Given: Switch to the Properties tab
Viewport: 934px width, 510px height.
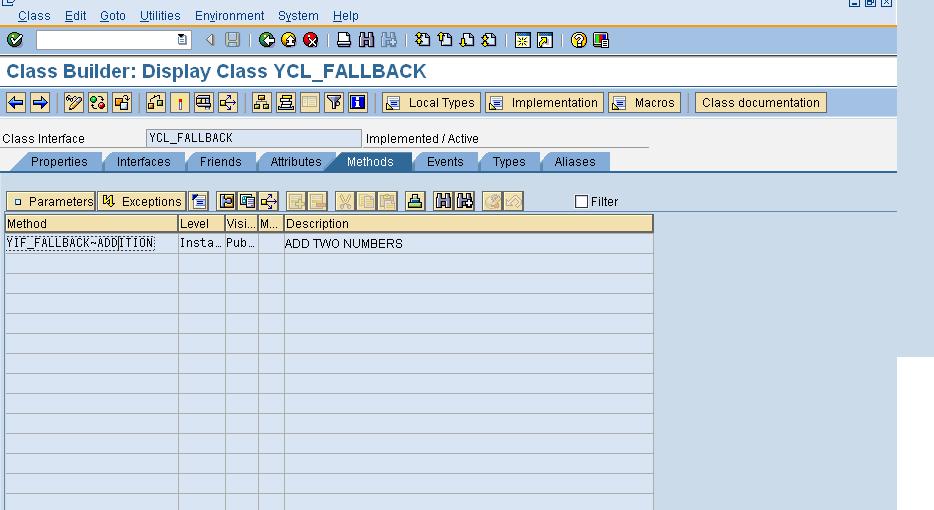Looking at the screenshot, I should [x=59, y=161].
